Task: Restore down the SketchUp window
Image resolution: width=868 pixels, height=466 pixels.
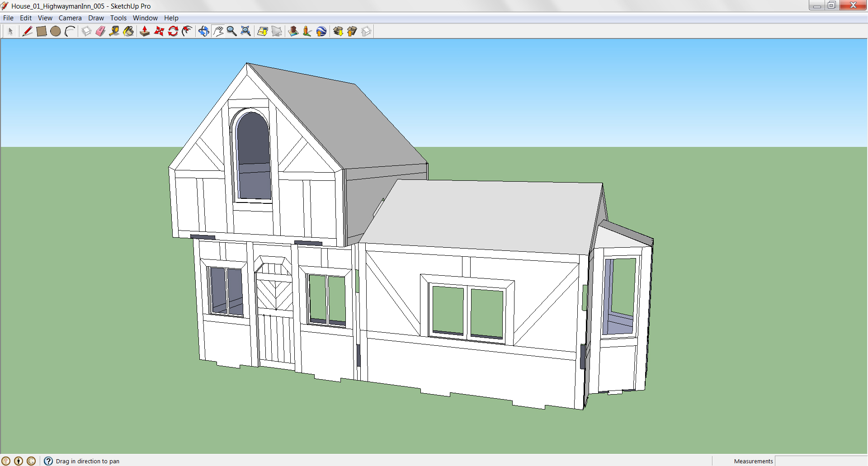Action: pyautogui.click(x=831, y=5)
